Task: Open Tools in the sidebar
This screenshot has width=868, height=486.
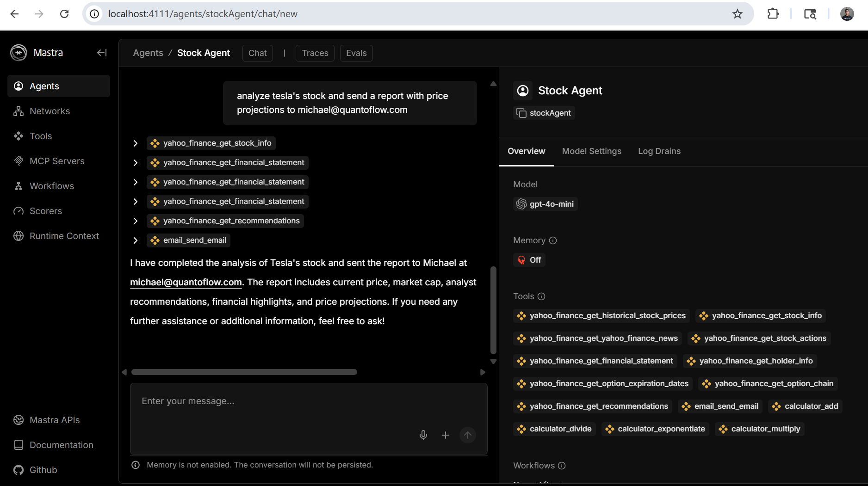Action: coord(59,136)
